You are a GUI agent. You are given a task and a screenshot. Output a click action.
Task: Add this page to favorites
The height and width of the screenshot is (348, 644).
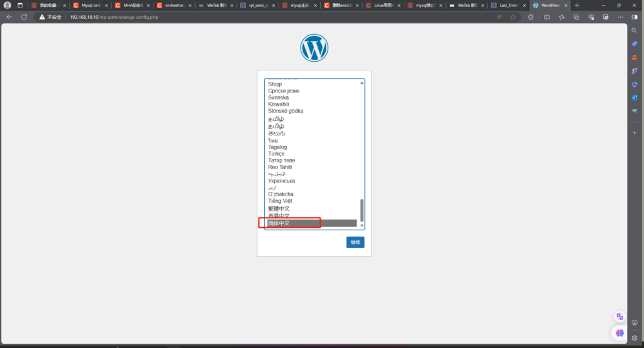coord(513,17)
